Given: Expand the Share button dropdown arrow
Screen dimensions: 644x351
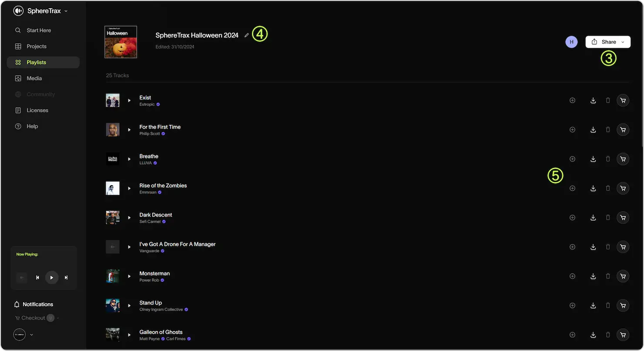Looking at the screenshot, I should click(x=624, y=42).
